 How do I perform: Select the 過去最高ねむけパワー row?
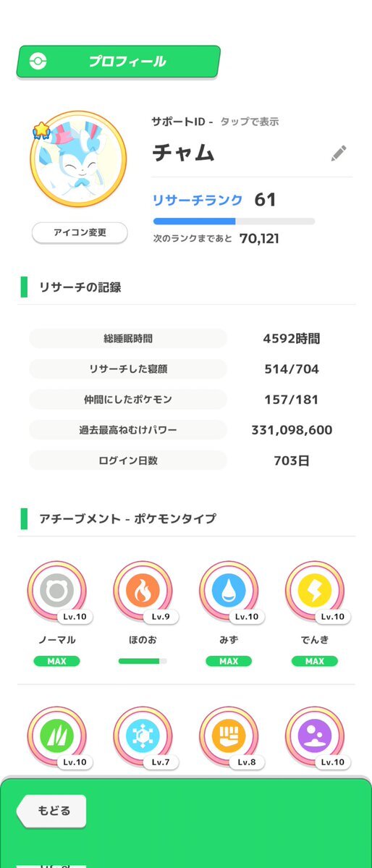(186, 429)
